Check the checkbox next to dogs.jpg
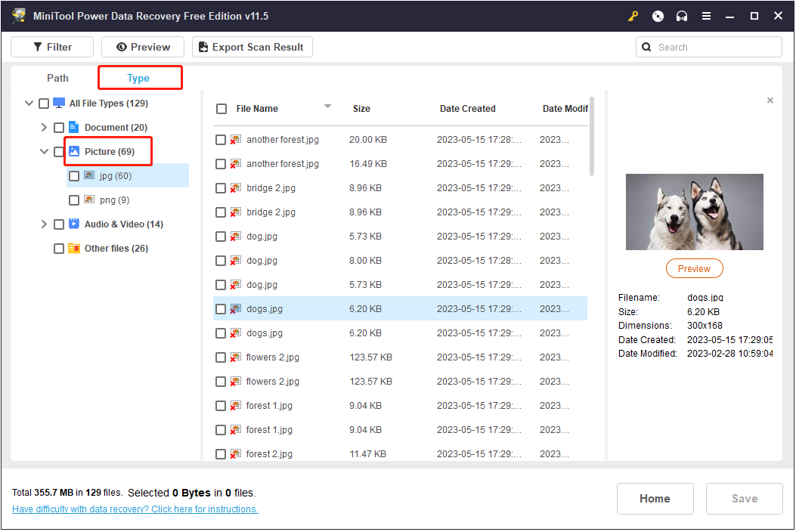This screenshot has height=532, width=796. pos(221,308)
